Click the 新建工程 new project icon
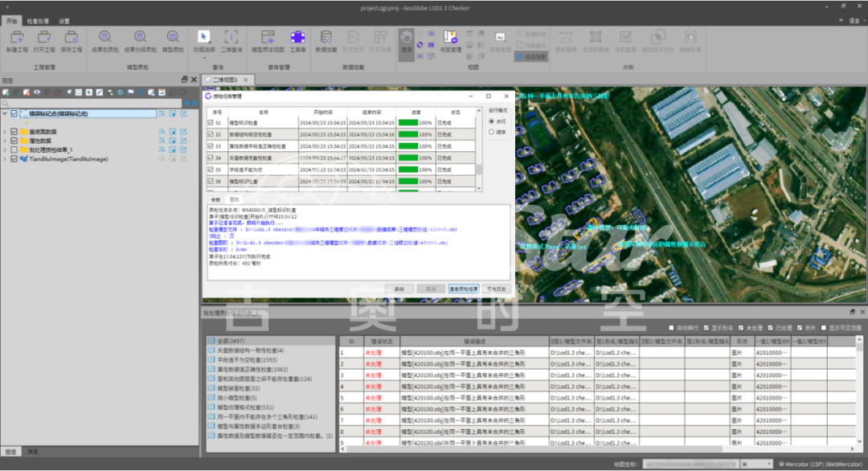The height and width of the screenshot is (471, 868). pos(16,37)
